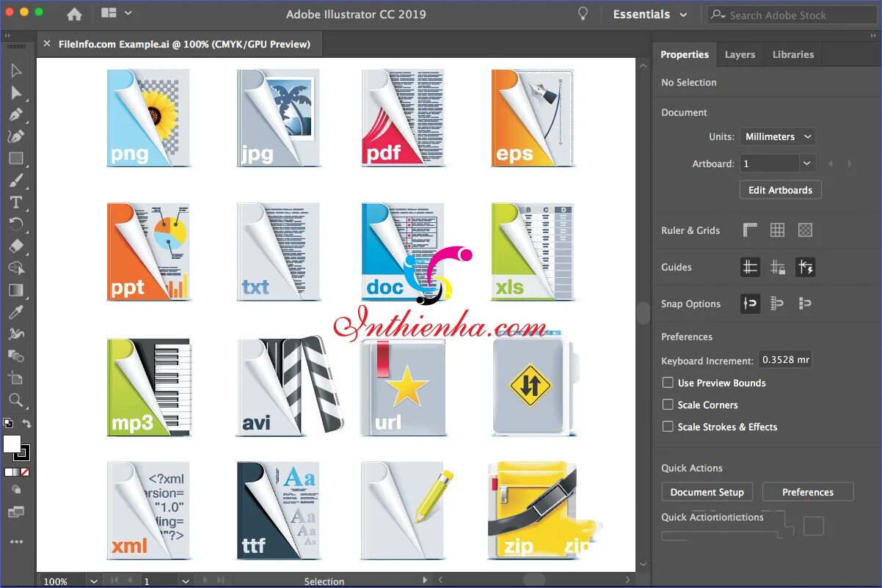This screenshot has height=588, width=882.
Task: Click the Edit Artboards button
Action: pyautogui.click(x=780, y=190)
